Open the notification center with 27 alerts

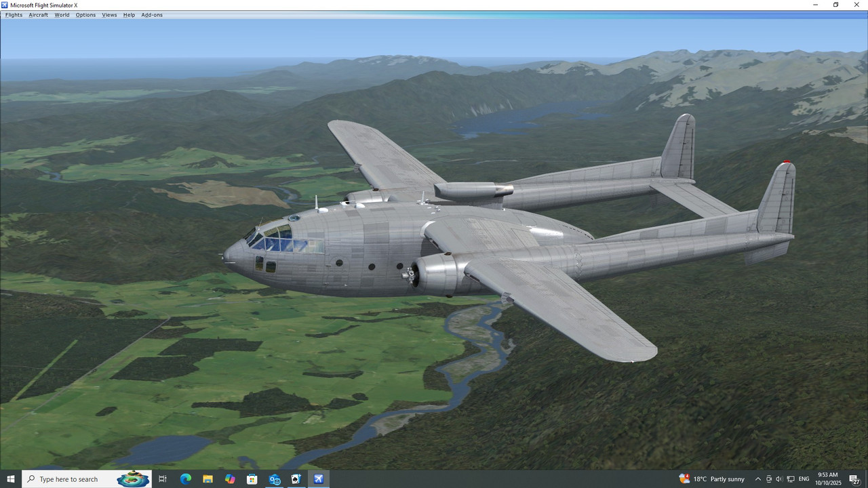pos(854,479)
